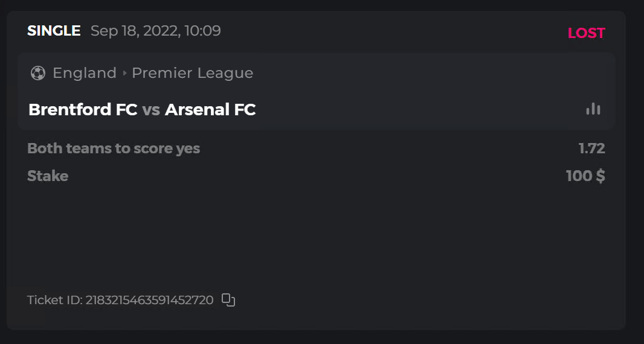This screenshot has width=644, height=344.
Task: Click the 100 $ stake amount
Action: coord(585,176)
